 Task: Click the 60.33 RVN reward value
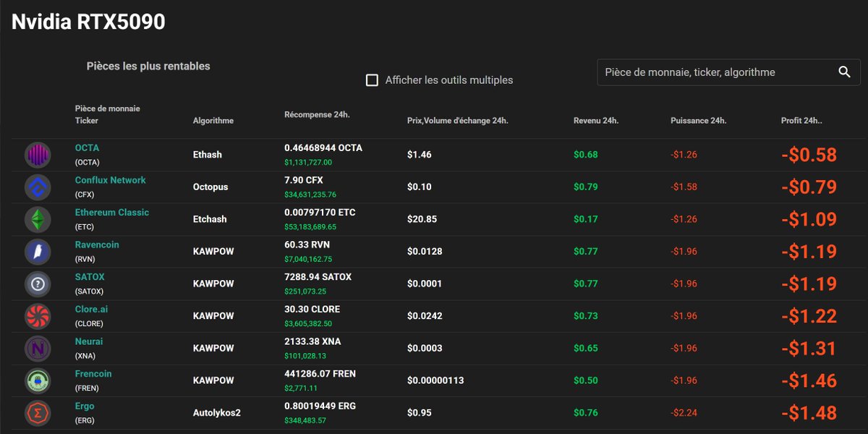point(308,244)
